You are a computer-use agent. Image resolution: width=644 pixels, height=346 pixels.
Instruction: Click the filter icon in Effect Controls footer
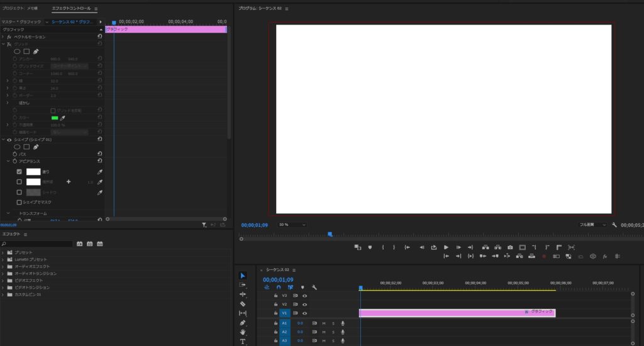[x=204, y=225]
